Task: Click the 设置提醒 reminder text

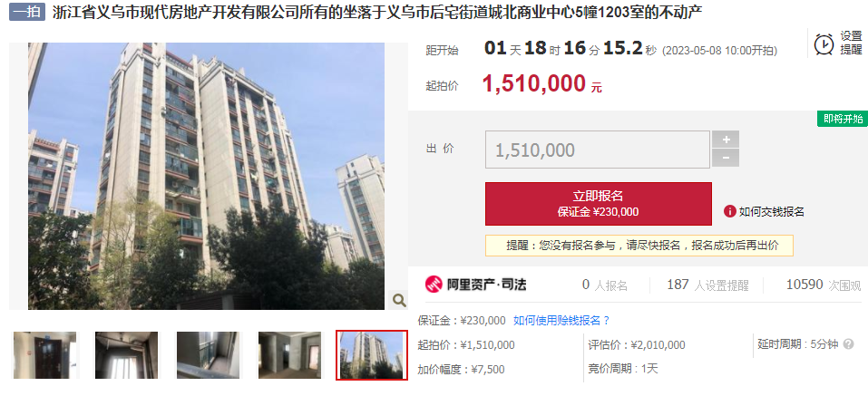Action: (852, 43)
